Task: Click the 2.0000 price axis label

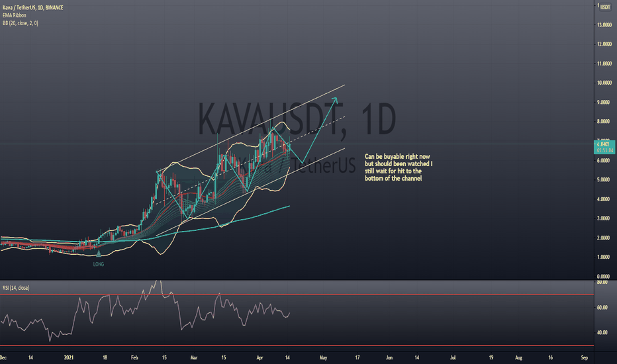Action: coord(604,238)
